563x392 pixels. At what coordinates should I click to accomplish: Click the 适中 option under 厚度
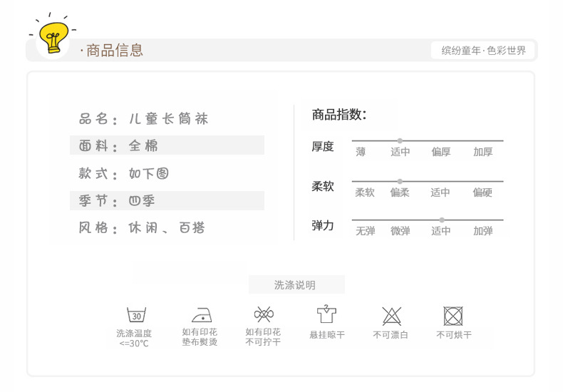pos(401,152)
